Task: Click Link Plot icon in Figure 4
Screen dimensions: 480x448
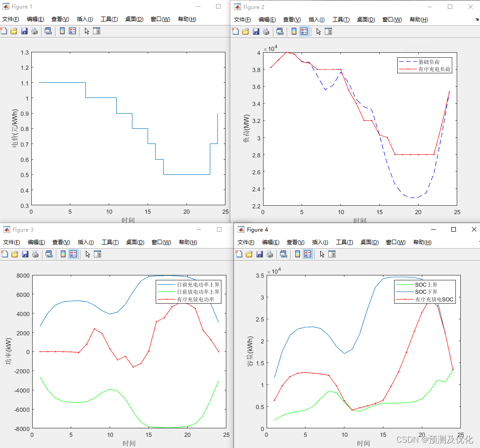Action: pos(284,254)
